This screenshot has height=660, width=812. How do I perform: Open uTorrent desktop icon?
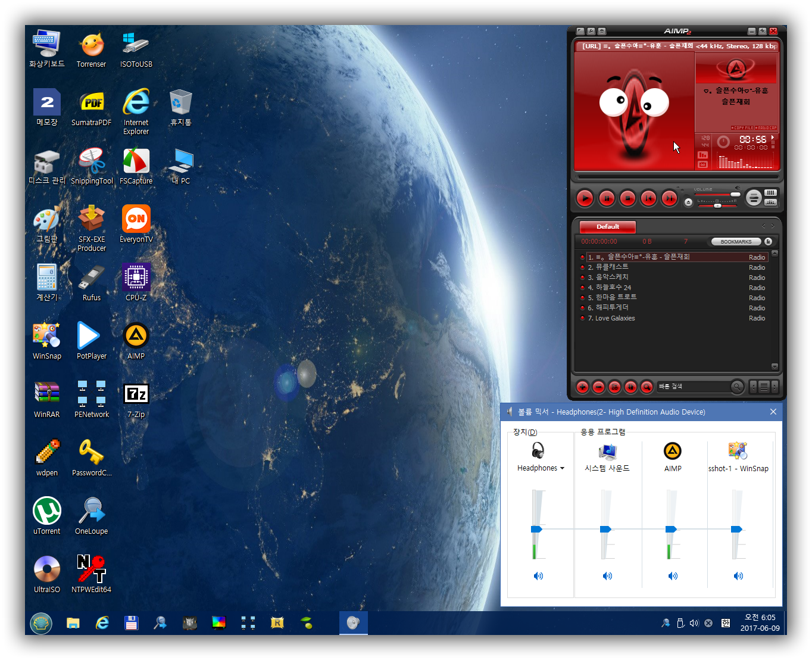pyautogui.click(x=46, y=516)
